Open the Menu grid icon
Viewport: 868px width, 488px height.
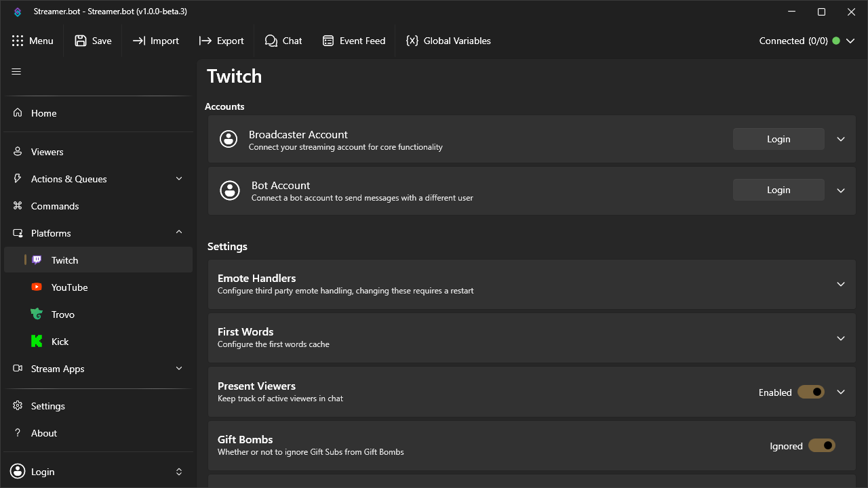[x=18, y=41]
